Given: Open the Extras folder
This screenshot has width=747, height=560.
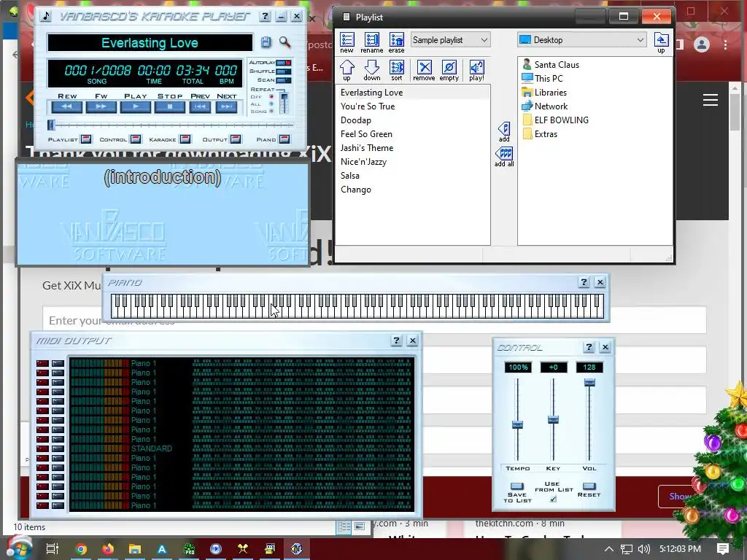Looking at the screenshot, I should [541, 133].
